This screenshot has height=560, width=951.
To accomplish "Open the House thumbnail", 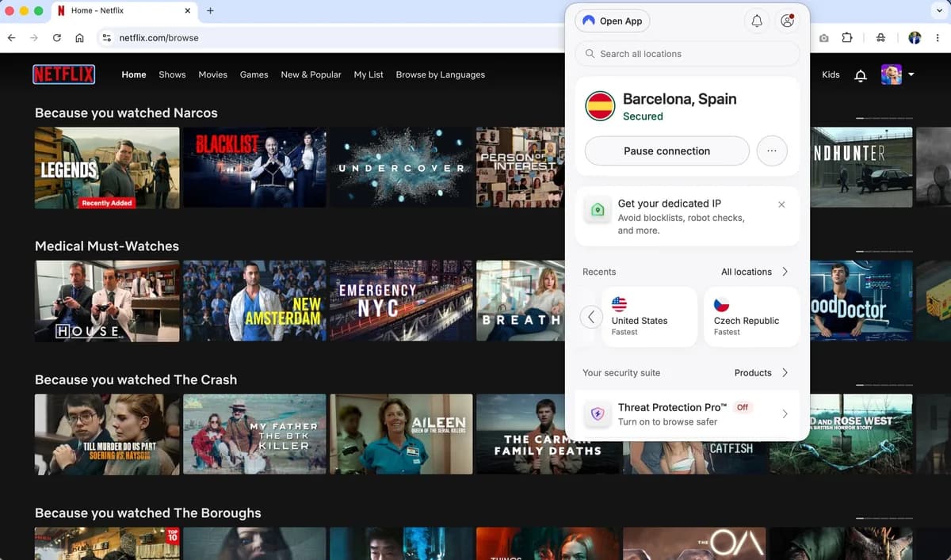I will (x=107, y=301).
